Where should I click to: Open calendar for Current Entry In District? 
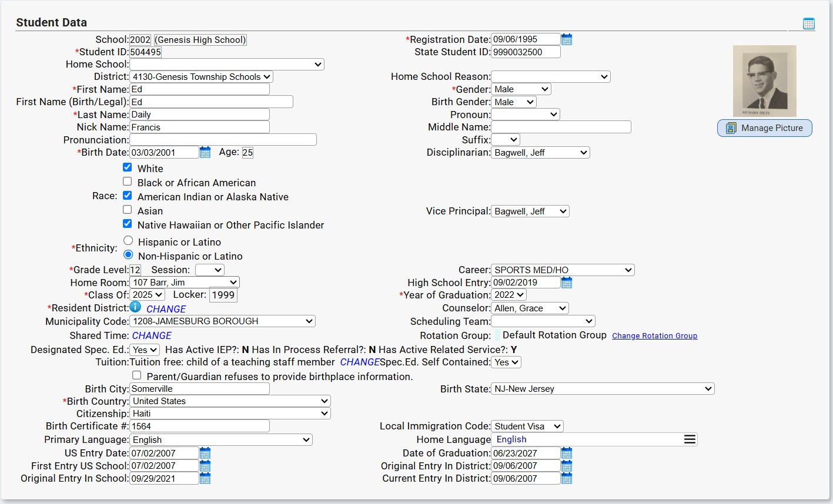(x=567, y=478)
